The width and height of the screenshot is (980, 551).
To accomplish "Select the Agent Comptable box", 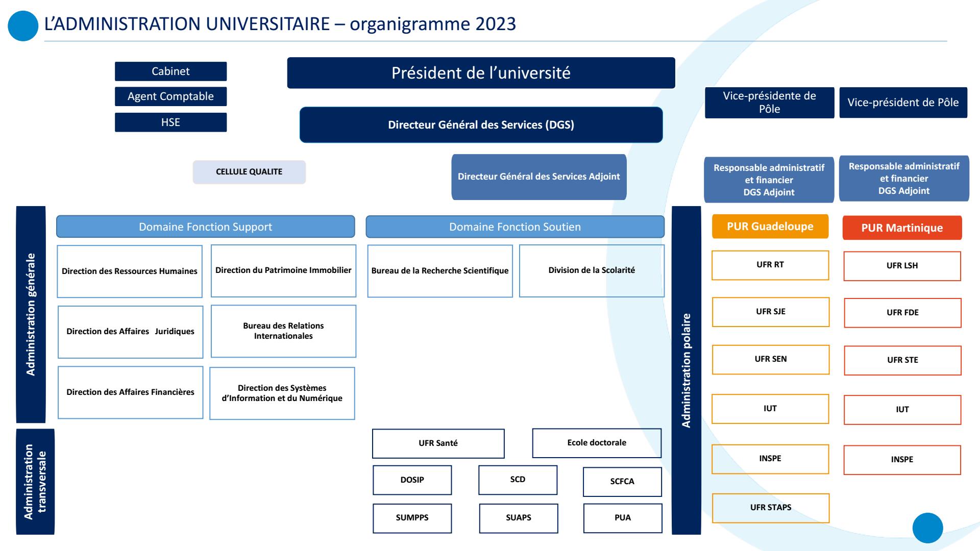I will pos(170,96).
